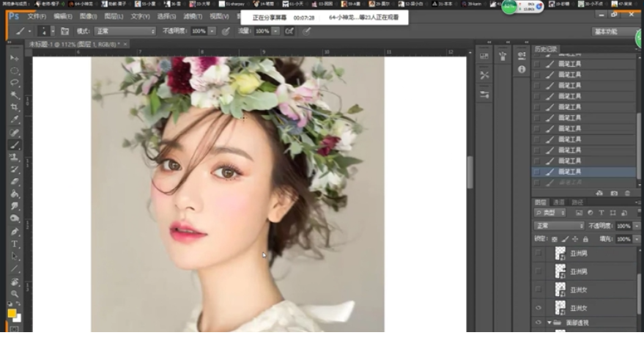Select the Move tool
The image size is (644, 349).
pyautogui.click(x=15, y=58)
